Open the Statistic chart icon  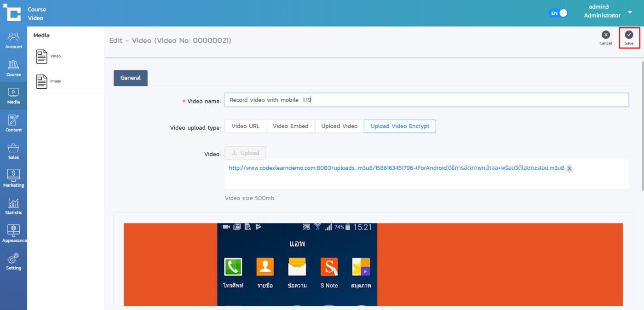point(13,206)
